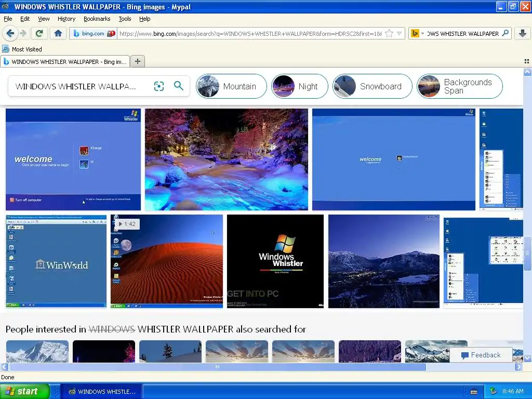Bookmark this page with the star
The height and width of the screenshot is (399, 532).
[x=389, y=33]
